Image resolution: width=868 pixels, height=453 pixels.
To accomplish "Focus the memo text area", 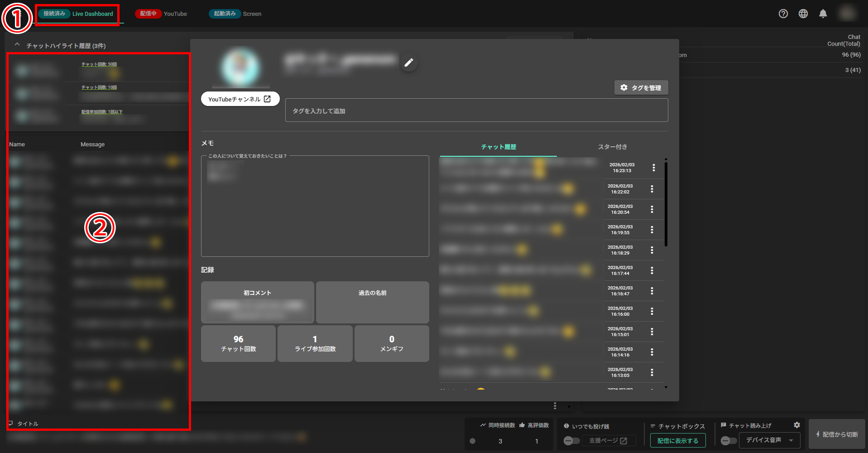I will coord(315,207).
